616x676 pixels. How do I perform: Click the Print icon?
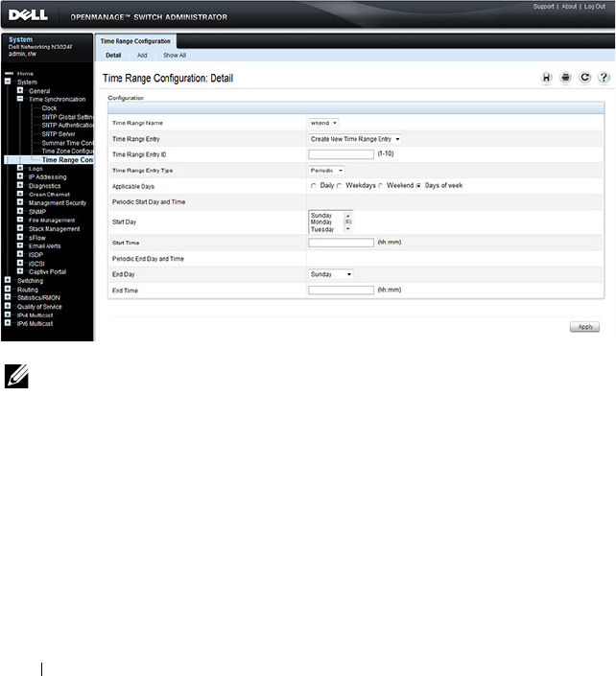coord(565,78)
